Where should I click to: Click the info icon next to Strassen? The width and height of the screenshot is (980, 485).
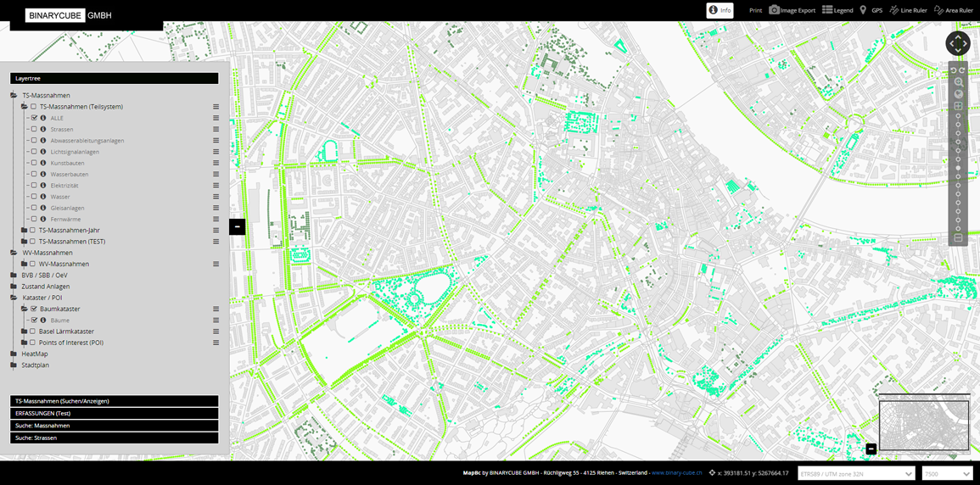pyautogui.click(x=43, y=130)
